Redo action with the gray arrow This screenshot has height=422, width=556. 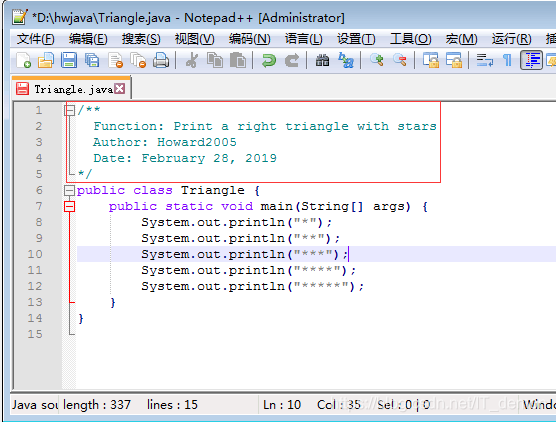pyautogui.click(x=292, y=60)
